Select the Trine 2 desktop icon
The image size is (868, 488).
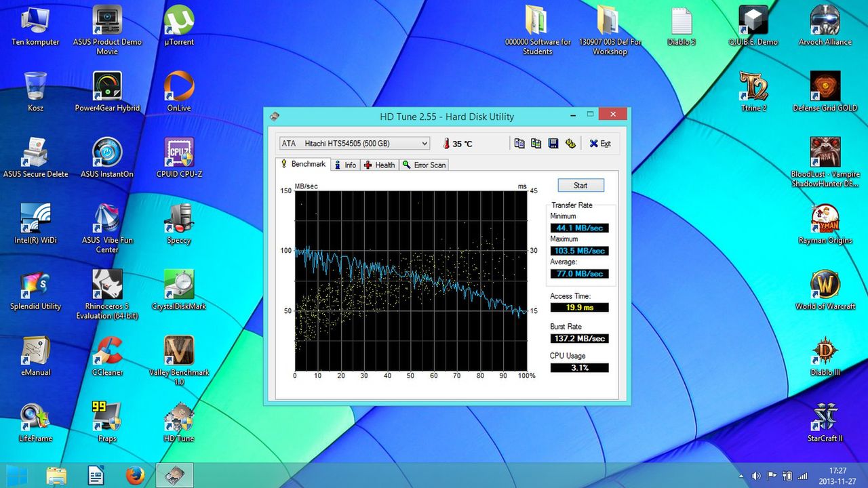pyautogui.click(x=753, y=92)
